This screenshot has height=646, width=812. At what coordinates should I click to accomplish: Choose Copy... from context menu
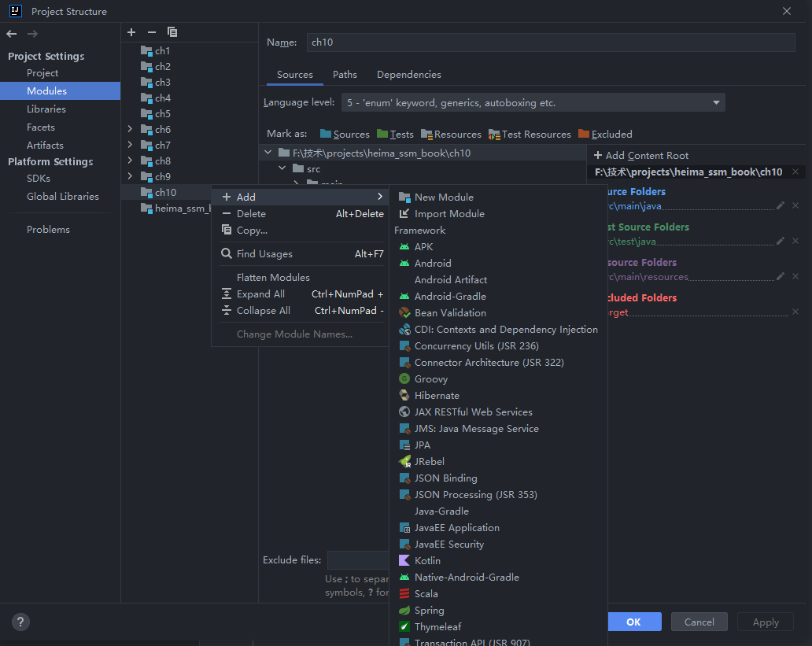[x=301, y=230]
